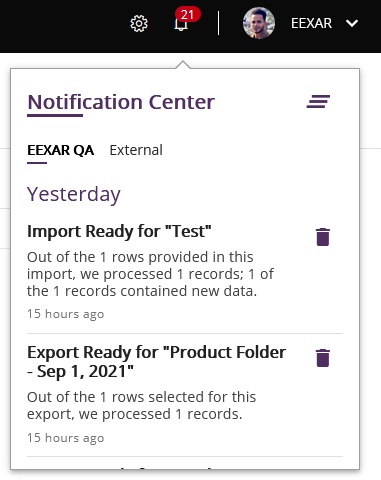381x480 pixels.
Task: Click the timestamp under the Import notification
Action: (x=66, y=314)
